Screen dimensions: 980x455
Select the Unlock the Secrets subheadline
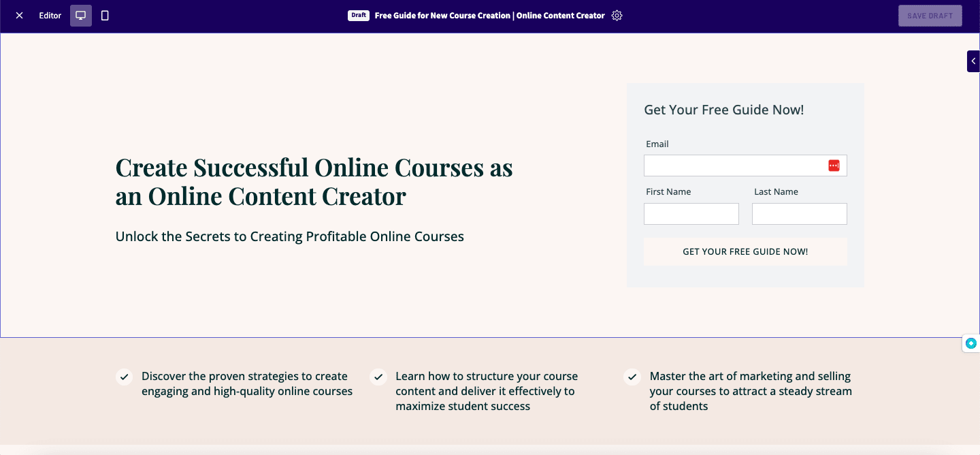click(x=289, y=236)
